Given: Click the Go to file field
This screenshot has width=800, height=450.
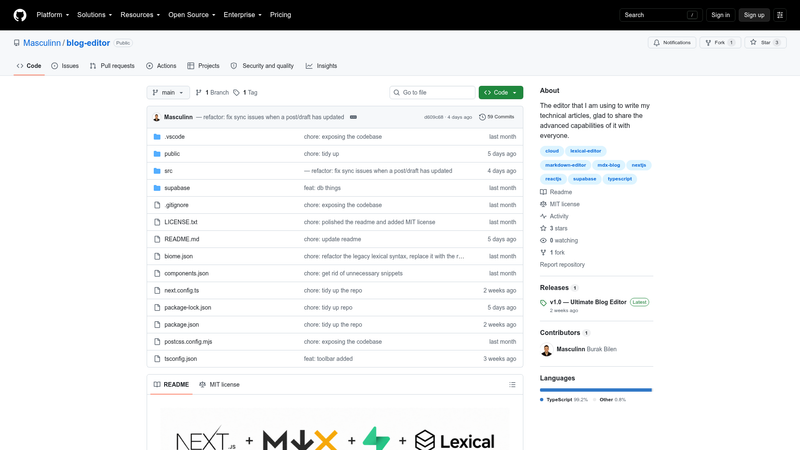Looking at the screenshot, I should tap(433, 92).
